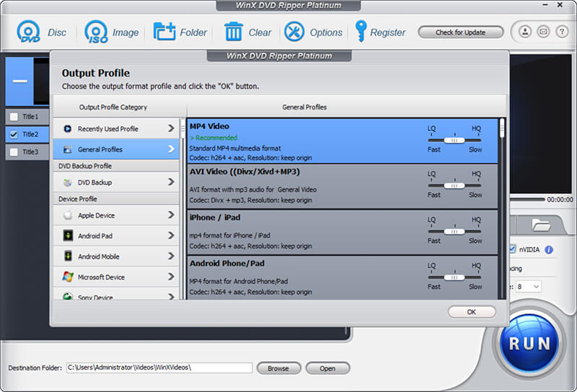Click the General Profiles column header

tap(304, 107)
